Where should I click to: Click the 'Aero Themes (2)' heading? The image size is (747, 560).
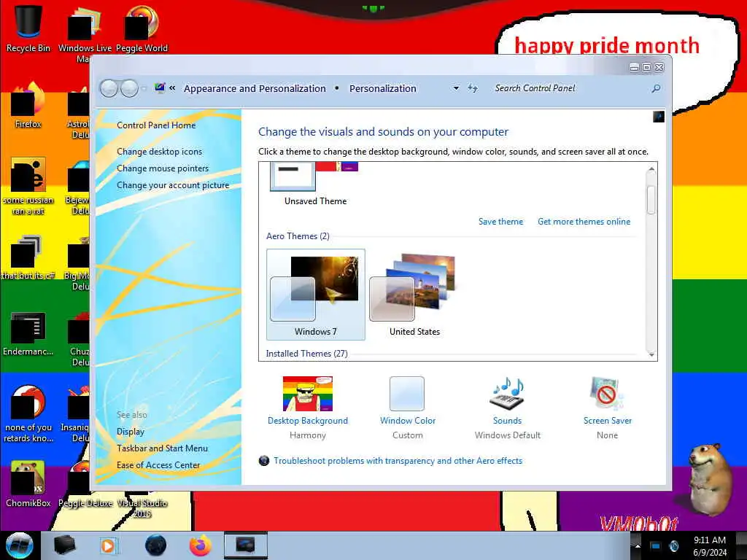(x=298, y=236)
